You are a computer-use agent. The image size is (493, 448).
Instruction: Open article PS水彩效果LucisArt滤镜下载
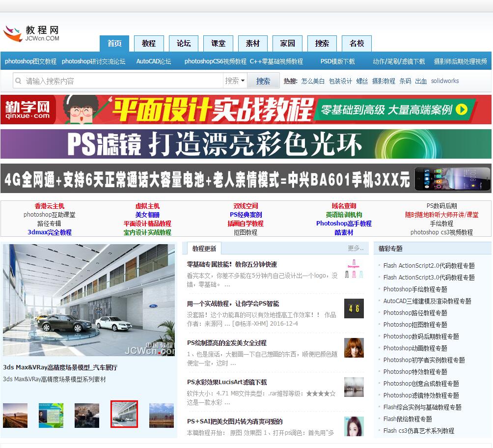[x=227, y=382]
